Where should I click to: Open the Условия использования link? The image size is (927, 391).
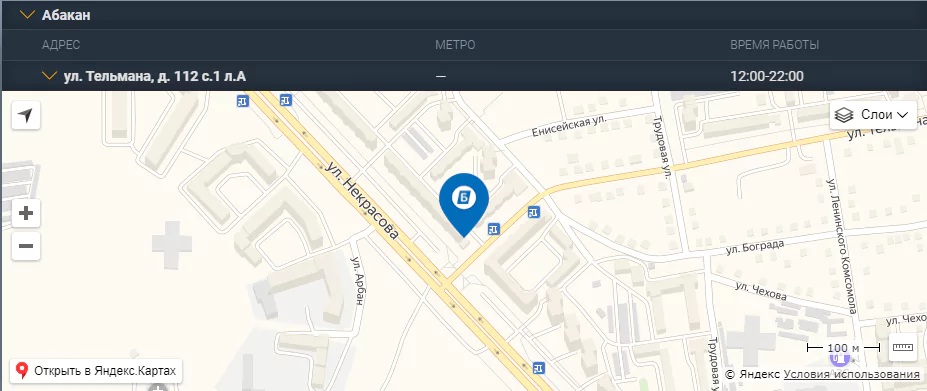tap(852, 374)
